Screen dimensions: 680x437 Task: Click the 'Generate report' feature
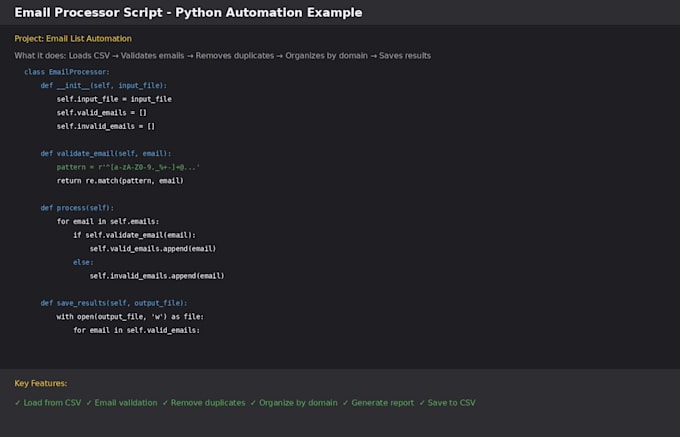pos(378,403)
